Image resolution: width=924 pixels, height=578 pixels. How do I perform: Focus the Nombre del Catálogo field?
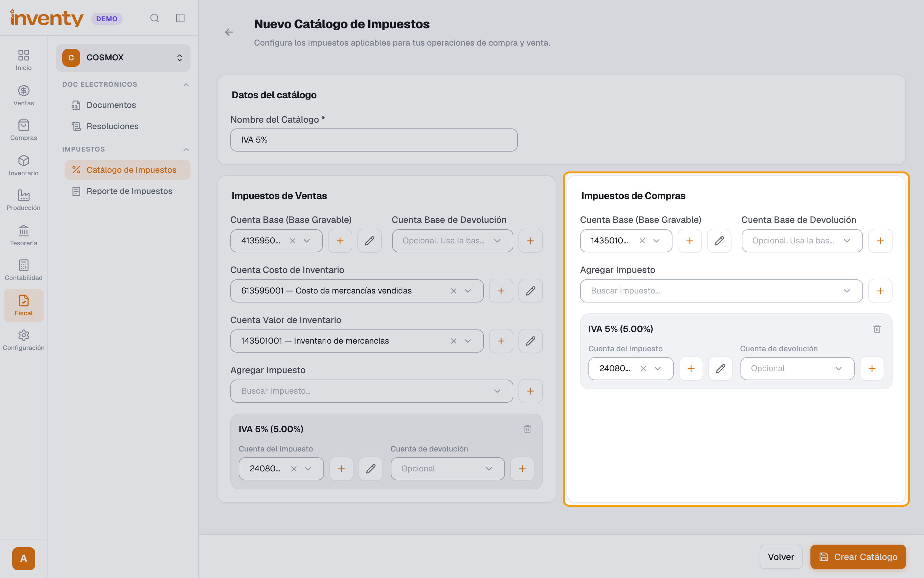click(x=374, y=140)
